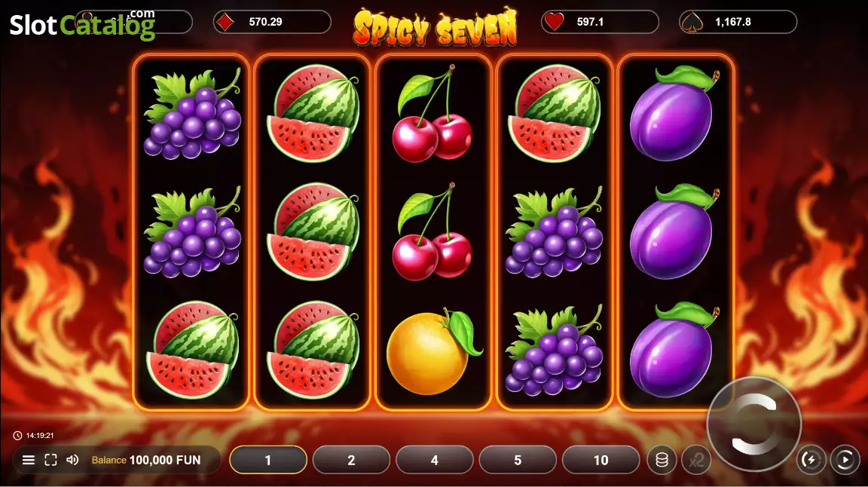Mute the game sound speaker icon
Viewport: 868px width, 487px height.
coord(72,460)
